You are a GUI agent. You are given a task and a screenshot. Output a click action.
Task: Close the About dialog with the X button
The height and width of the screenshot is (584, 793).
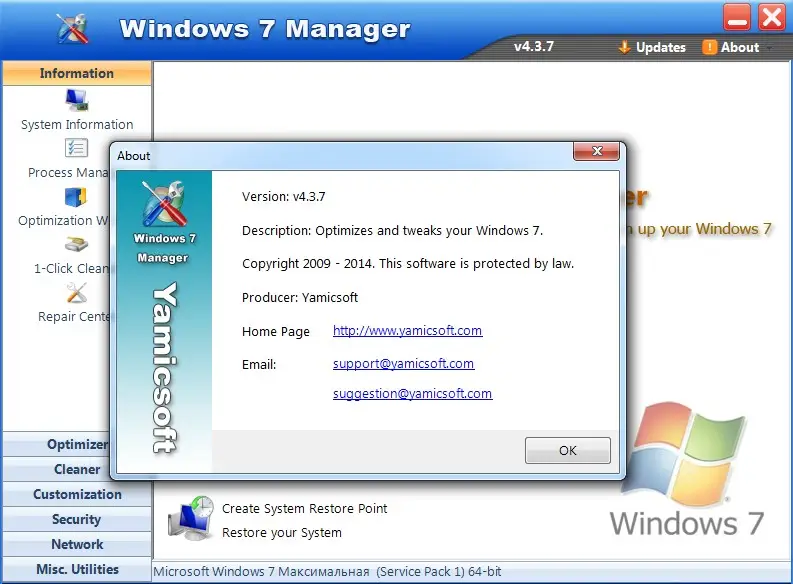coord(597,151)
